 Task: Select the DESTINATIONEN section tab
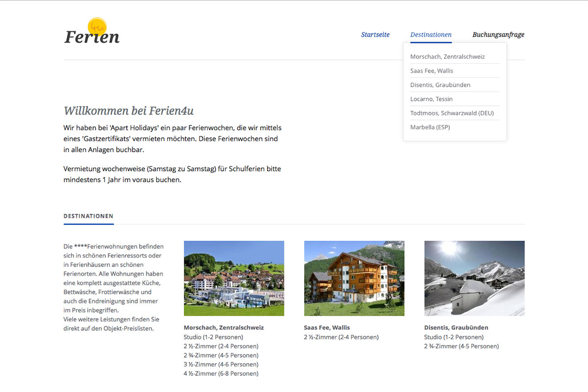pos(88,216)
